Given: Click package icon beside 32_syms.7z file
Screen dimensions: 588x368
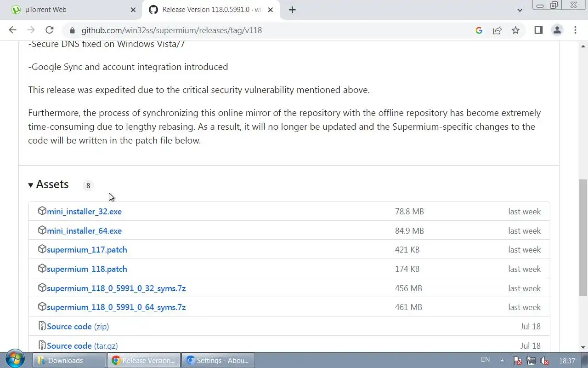Looking at the screenshot, I should [x=42, y=287].
